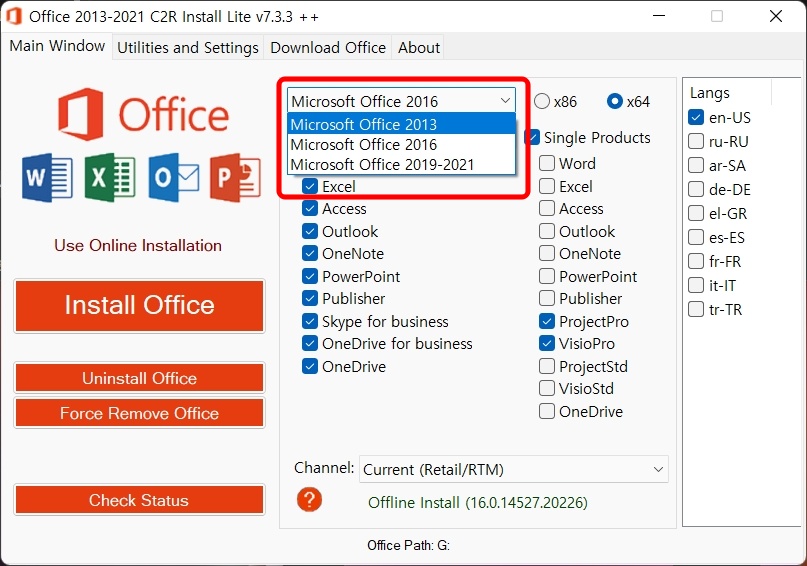Screen dimensions: 807x566
Task: Click the Outlook app icon on the left
Action: tap(174, 178)
